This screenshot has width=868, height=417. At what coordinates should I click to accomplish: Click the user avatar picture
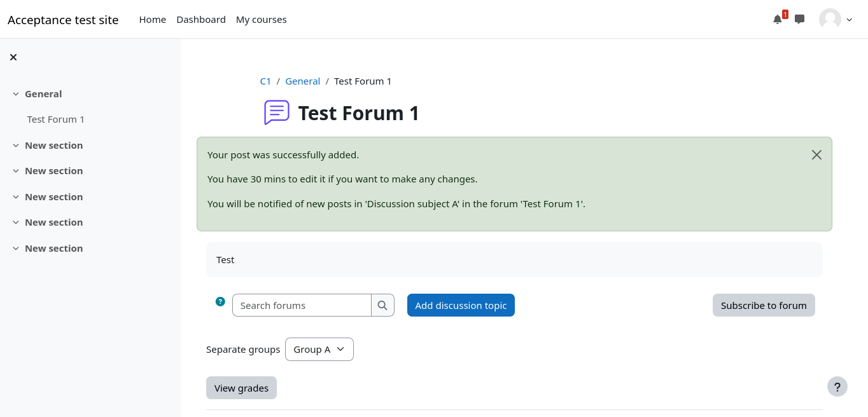pos(830,20)
